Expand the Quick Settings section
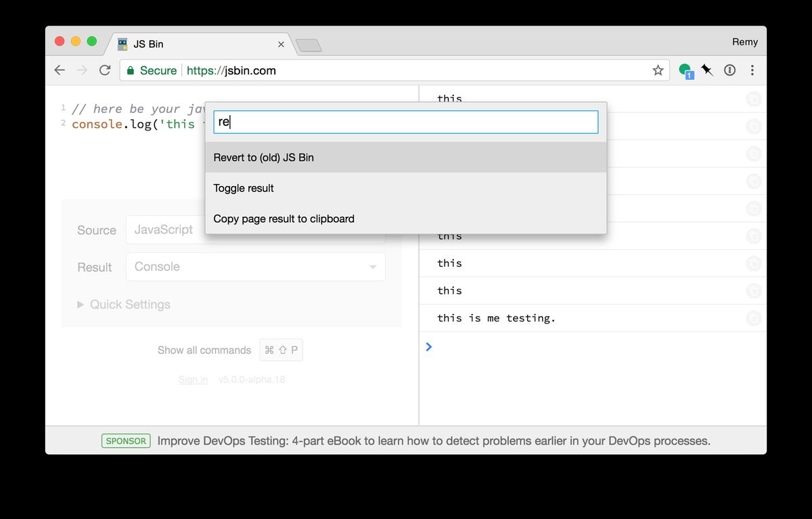 click(x=124, y=304)
